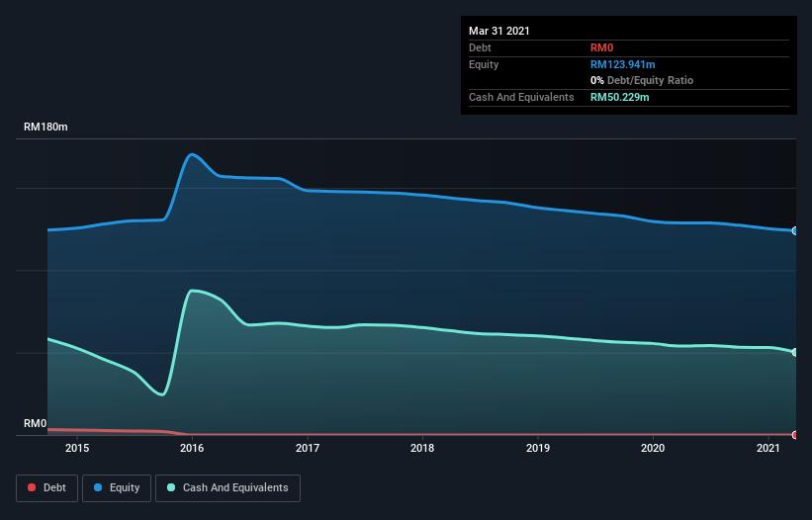Image resolution: width=812 pixels, height=520 pixels.
Task: Click the RM0 y-axis label
Action: coord(36,423)
